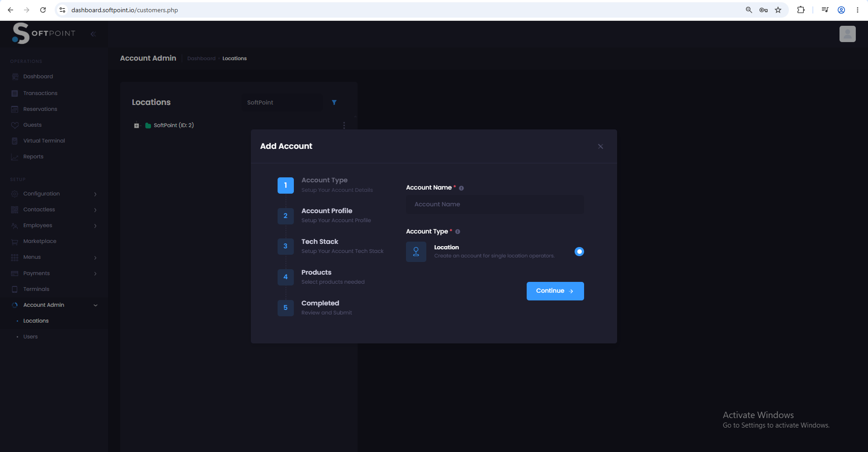Open Reports from the sidebar
Image resolution: width=868 pixels, height=452 pixels.
coord(33,157)
